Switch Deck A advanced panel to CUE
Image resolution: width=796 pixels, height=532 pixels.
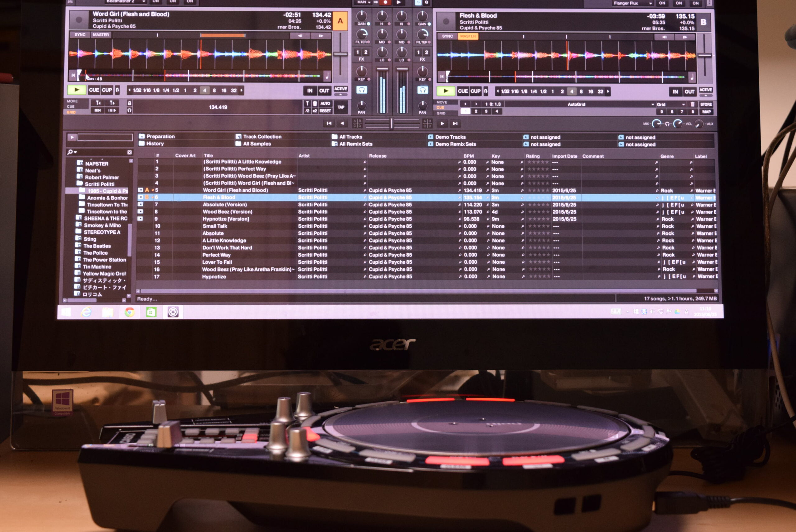pyautogui.click(x=71, y=107)
